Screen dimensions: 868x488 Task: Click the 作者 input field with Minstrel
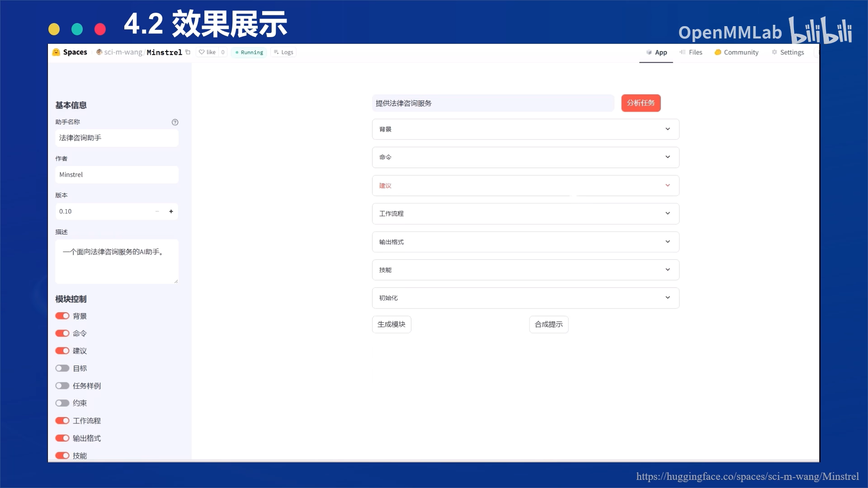coord(117,175)
